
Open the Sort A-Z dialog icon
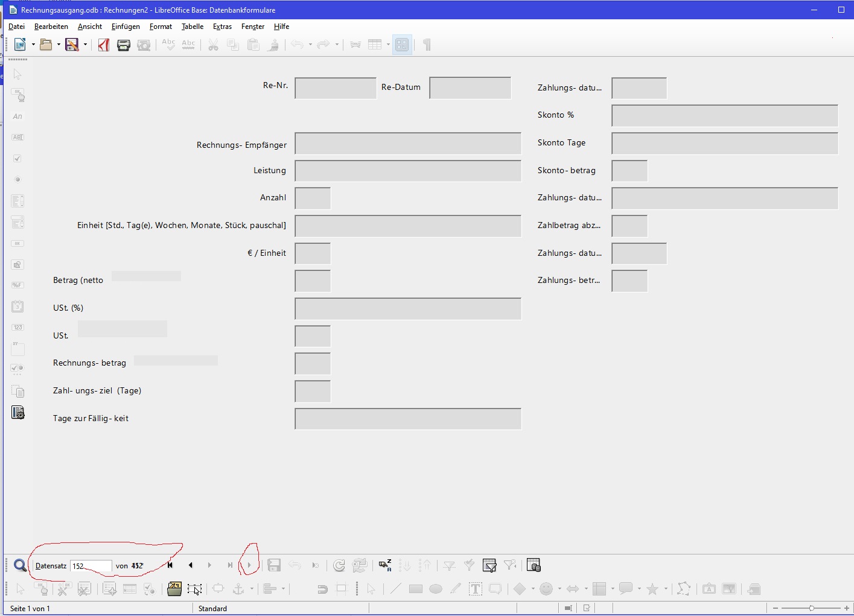385,565
